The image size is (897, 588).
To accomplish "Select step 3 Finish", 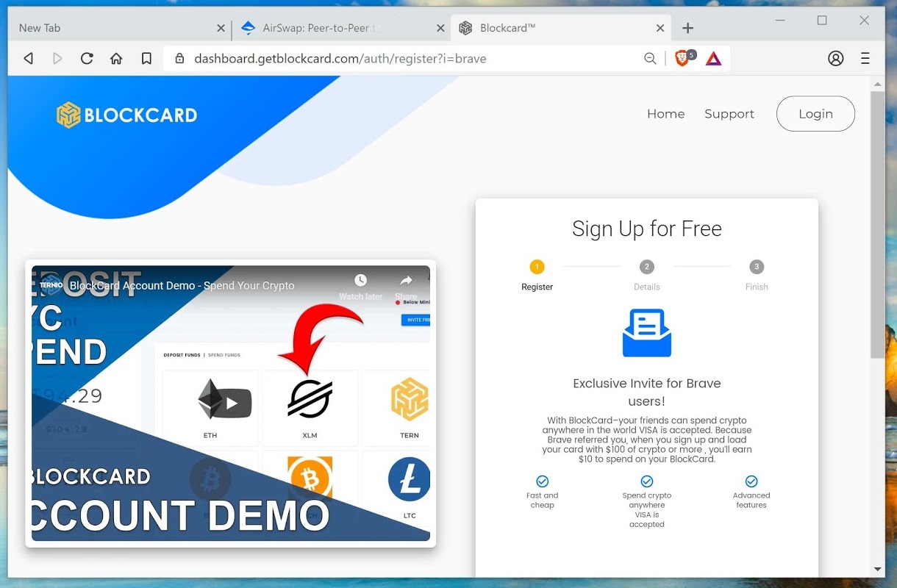I will [x=757, y=276].
